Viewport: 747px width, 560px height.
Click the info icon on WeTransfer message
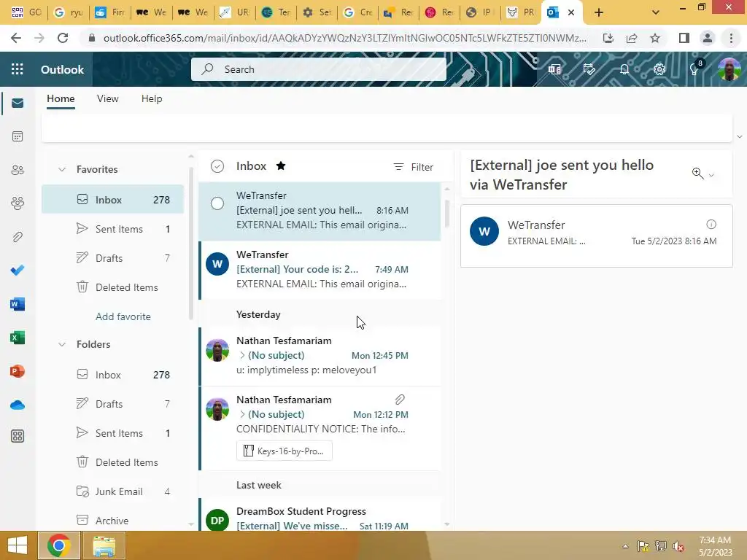tap(711, 225)
